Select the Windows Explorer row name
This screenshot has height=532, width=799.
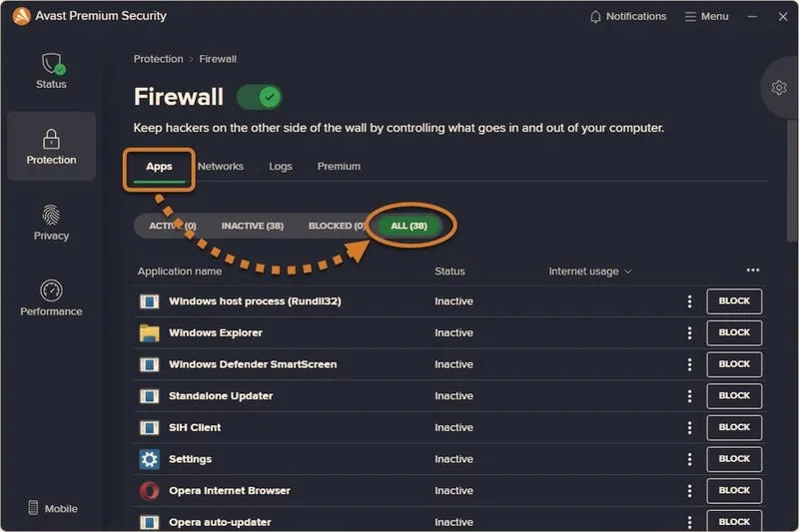point(216,333)
